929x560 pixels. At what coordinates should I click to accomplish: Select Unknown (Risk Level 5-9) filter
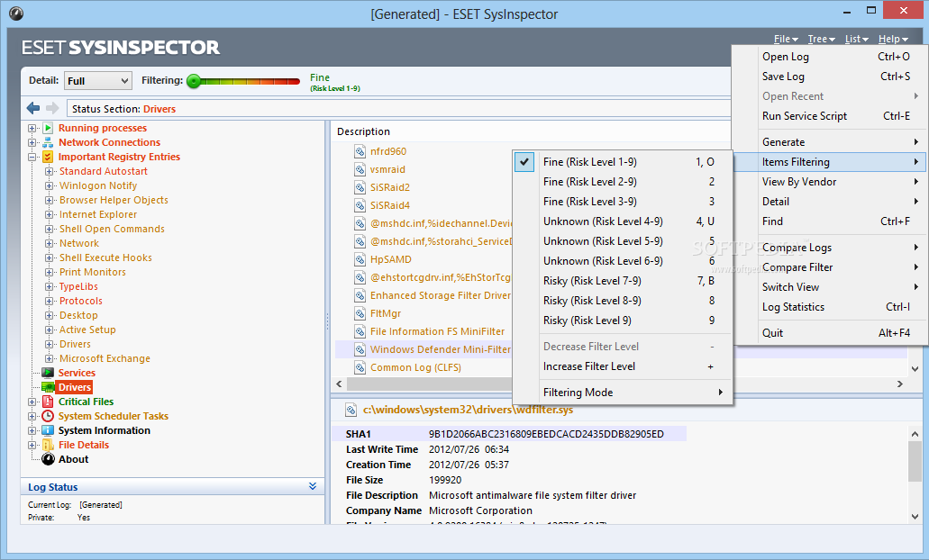(622, 241)
